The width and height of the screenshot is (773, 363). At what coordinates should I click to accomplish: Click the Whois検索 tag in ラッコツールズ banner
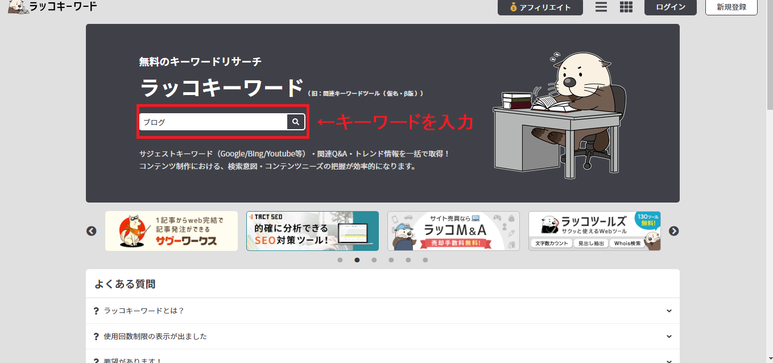[628, 244]
